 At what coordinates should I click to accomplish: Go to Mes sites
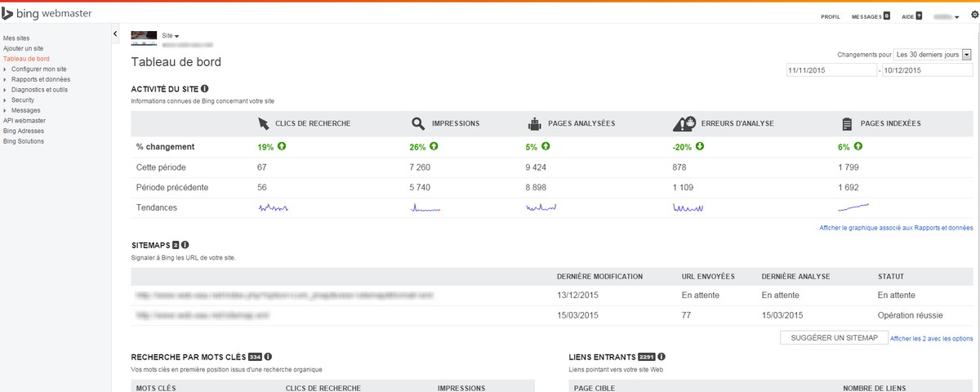(x=16, y=38)
